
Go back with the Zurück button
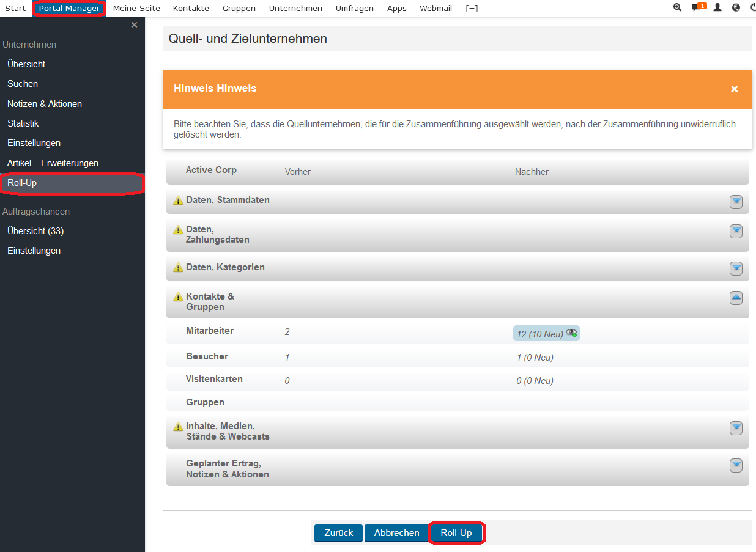pos(338,533)
